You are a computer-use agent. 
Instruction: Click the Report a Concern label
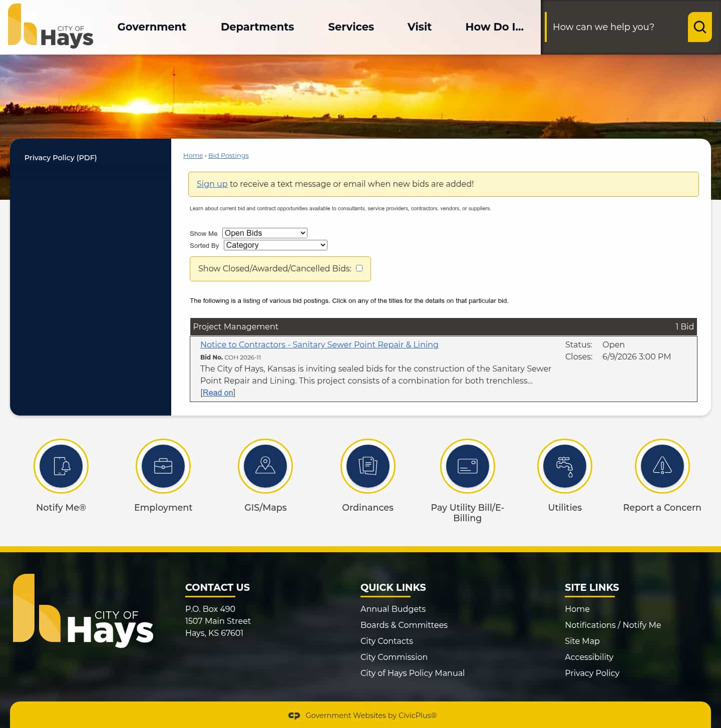(662, 507)
